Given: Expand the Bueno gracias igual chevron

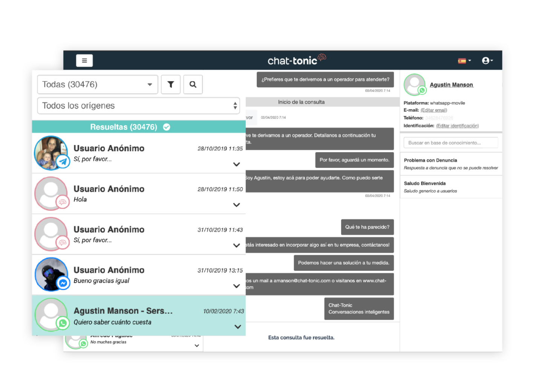Looking at the screenshot, I should [x=236, y=286].
